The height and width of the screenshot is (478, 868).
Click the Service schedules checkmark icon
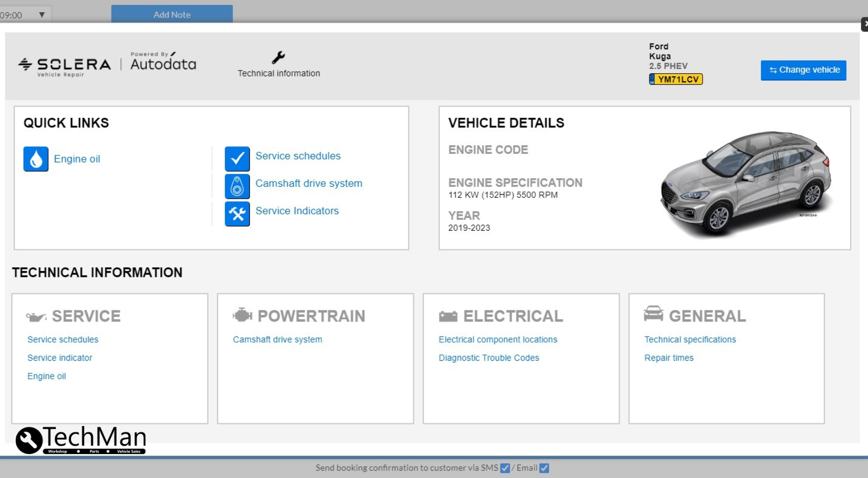click(x=237, y=159)
